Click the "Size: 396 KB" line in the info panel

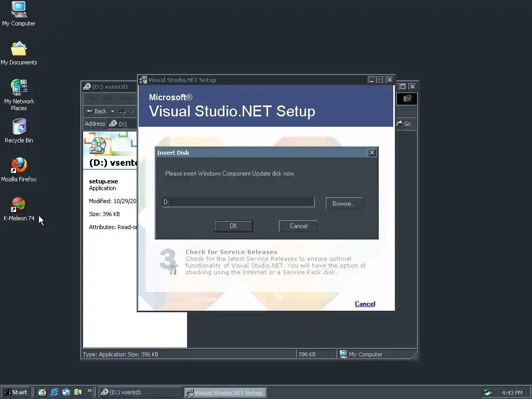click(104, 214)
